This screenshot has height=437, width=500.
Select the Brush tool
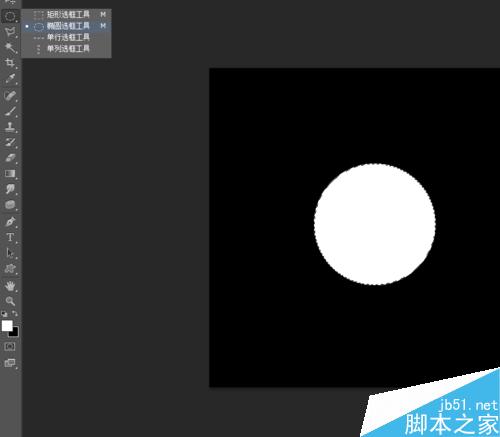coord(10,111)
